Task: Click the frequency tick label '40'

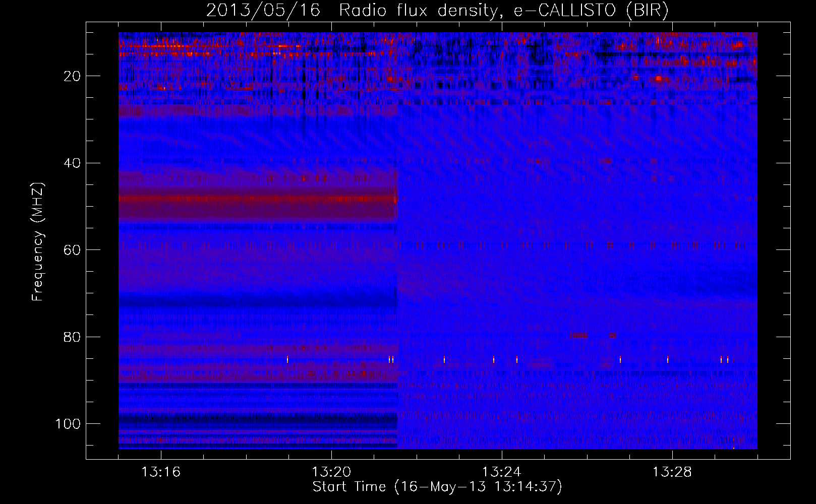Action: 73,163
